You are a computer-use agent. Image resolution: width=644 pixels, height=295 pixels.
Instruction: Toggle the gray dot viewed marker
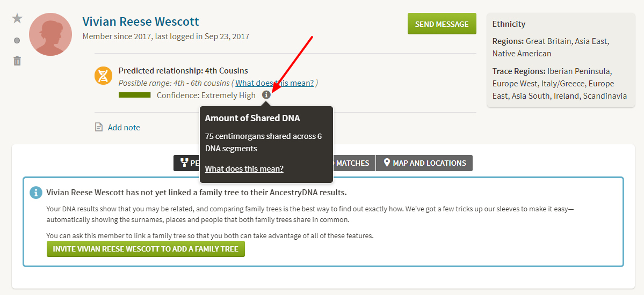[17, 40]
